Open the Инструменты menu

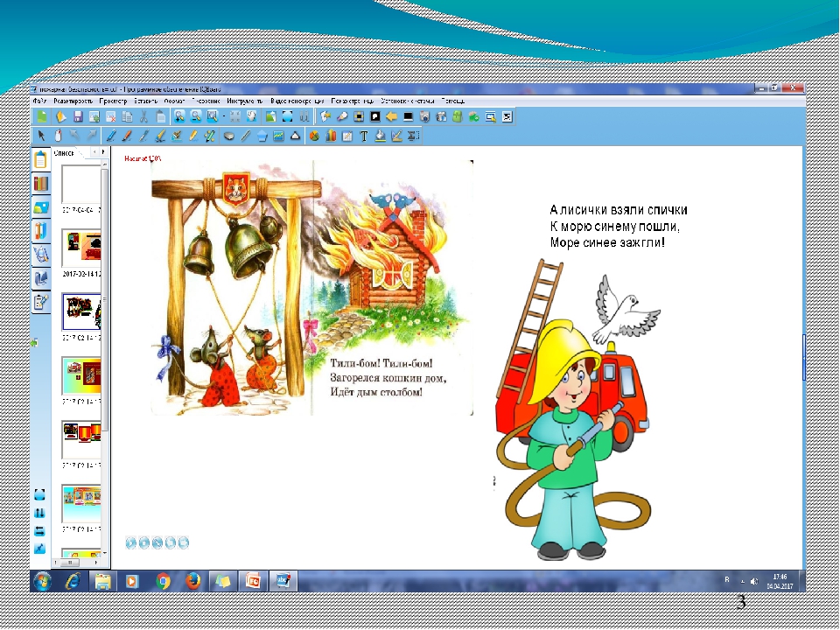(245, 101)
